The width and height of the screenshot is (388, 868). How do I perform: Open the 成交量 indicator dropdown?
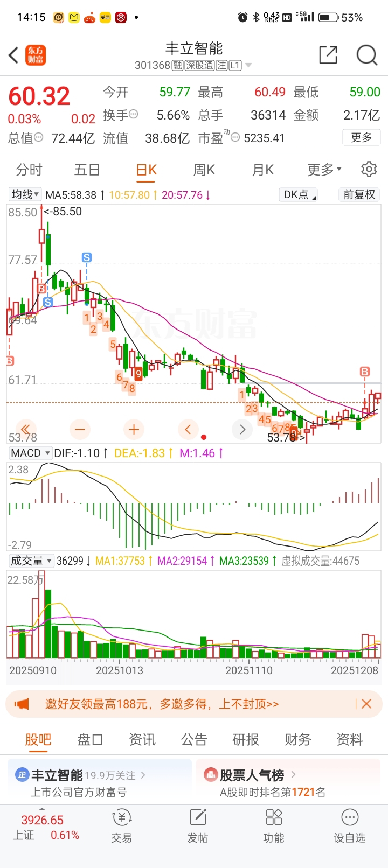click(31, 561)
